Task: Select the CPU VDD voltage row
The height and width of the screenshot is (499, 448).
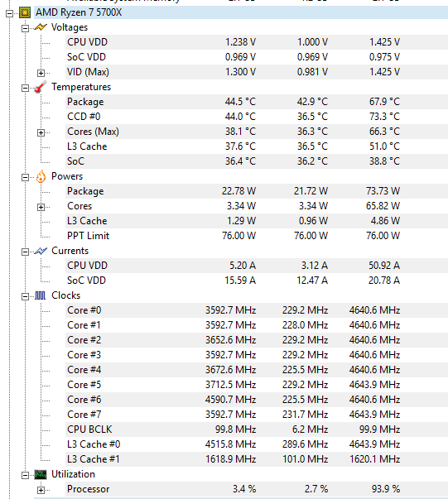Action: coord(257,42)
